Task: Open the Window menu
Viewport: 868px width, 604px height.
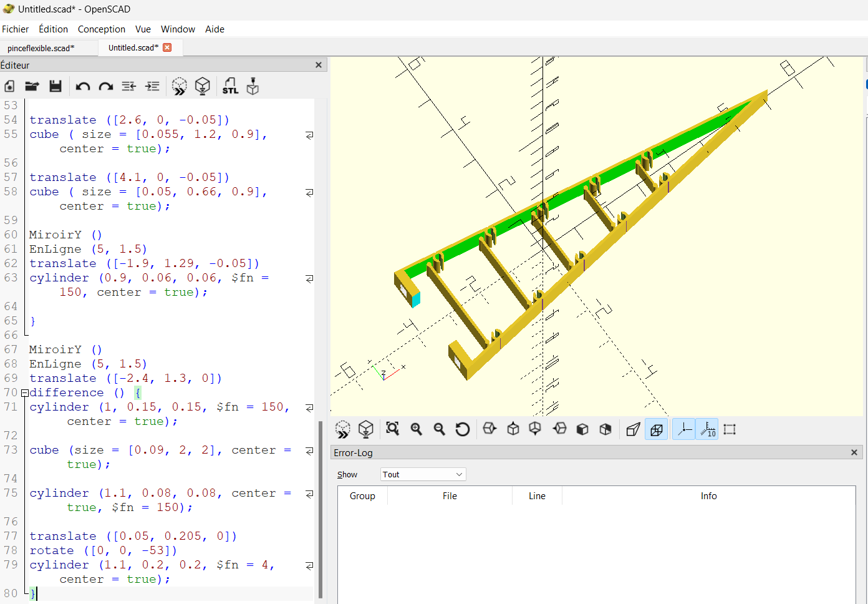Action: [x=178, y=29]
